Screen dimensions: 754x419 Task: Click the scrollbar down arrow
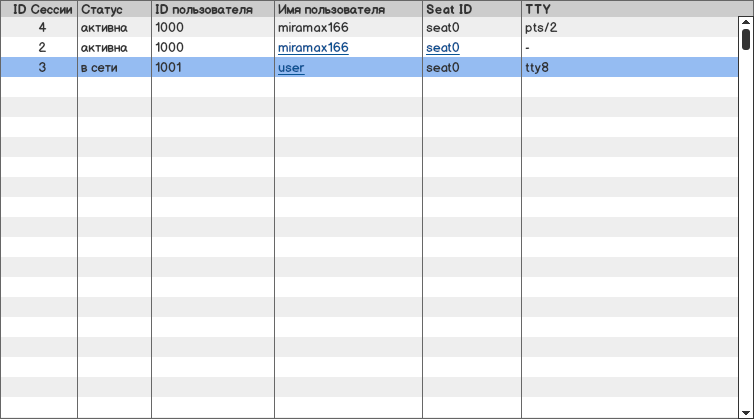click(x=745, y=411)
